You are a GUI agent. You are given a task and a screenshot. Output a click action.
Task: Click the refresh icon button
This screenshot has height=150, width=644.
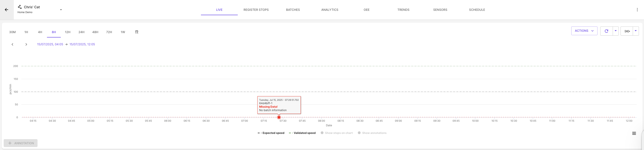(x=606, y=31)
